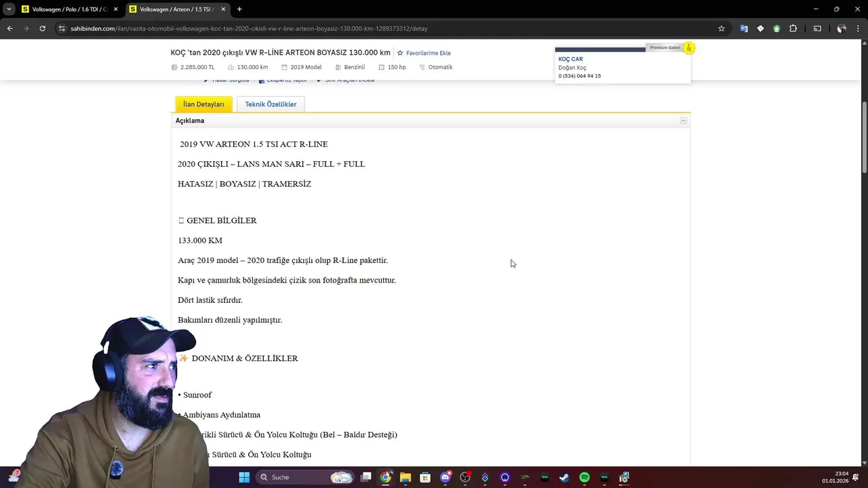Bookmark this page with the star icon
Viewport: 868px width, 488px height.
[722, 28]
